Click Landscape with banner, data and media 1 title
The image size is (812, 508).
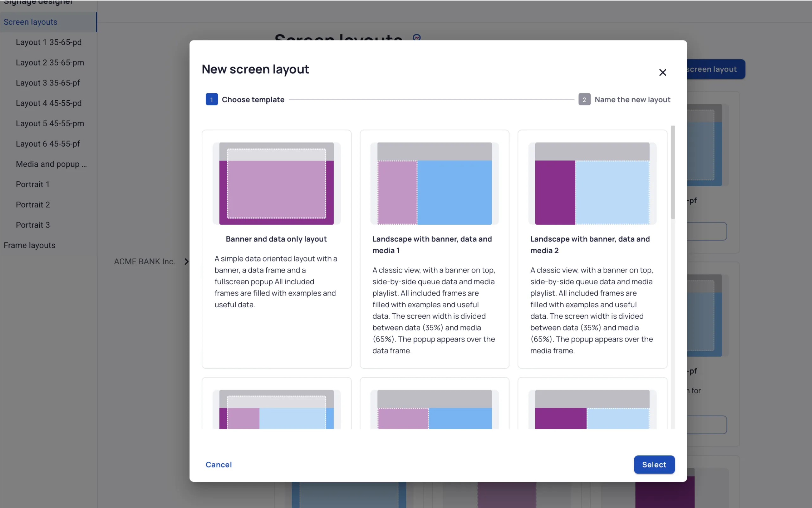tap(432, 245)
